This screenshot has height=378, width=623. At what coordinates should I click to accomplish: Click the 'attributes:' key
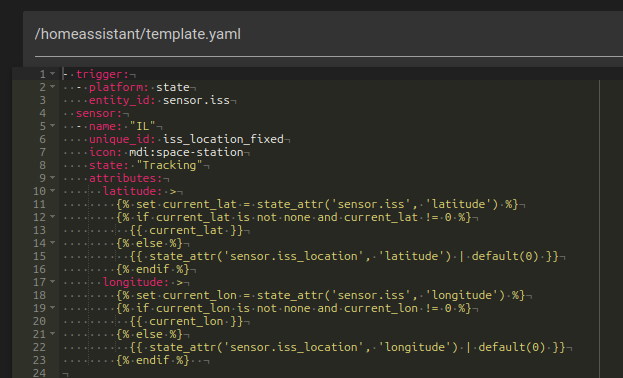pyautogui.click(x=126, y=178)
